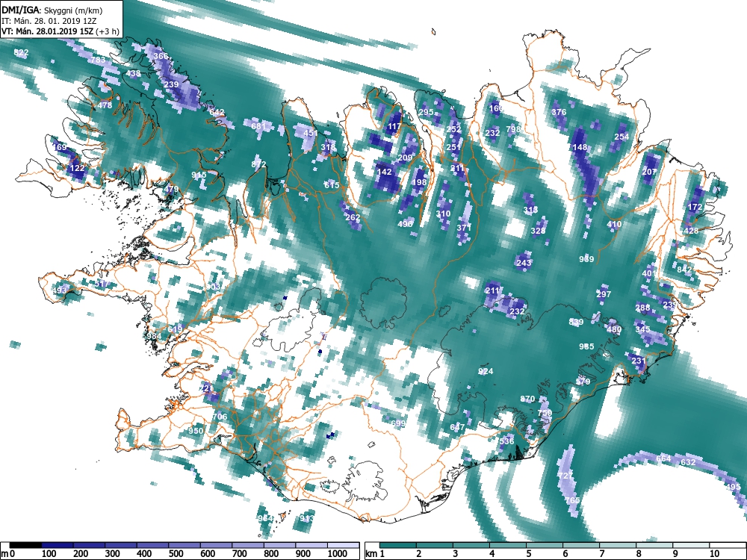
Task: Select the visibility value 496
Action: pyautogui.click(x=406, y=224)
